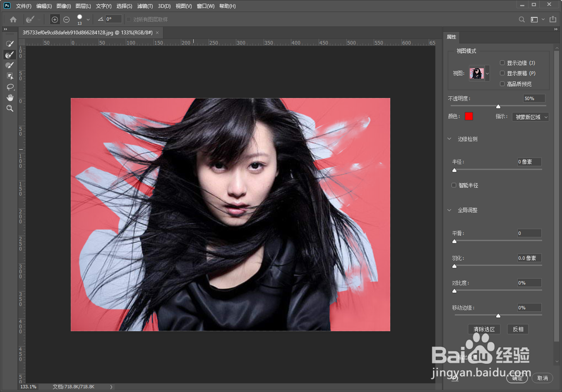Click the 不透明度 slider handle
Image resolution: width=562 pixels, height=392 pixels.
(x=498, y=107)
